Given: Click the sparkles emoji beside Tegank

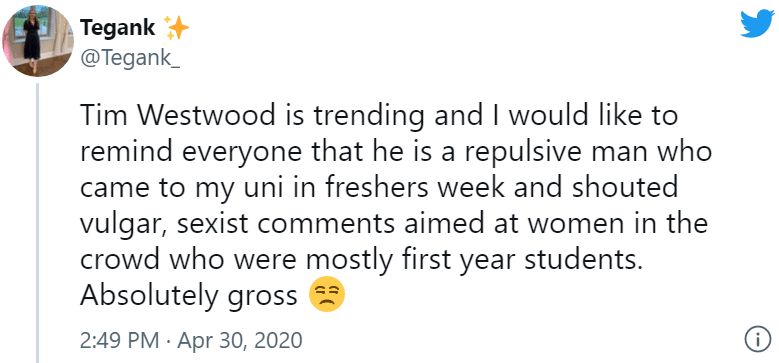Looking at the screenshot, I should click(x=177, y=28).
